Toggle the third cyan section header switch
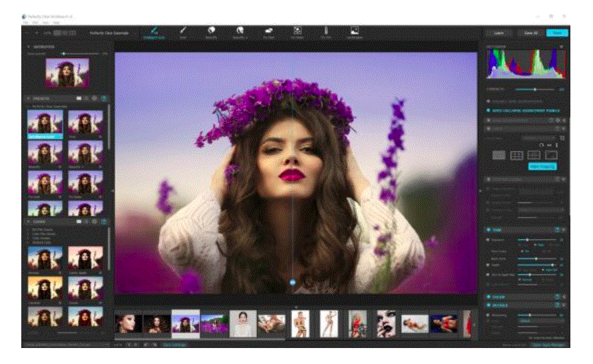Screen dimensions: 593x364 tap(489, 305)
